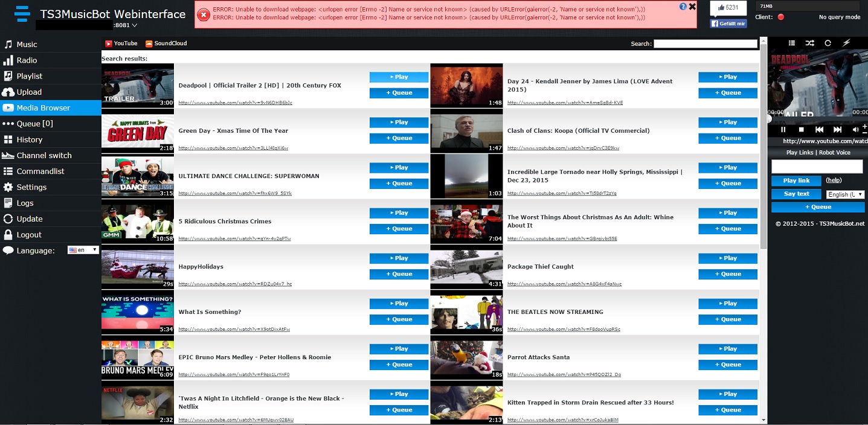Skip to the next track
This screenshot has width=868, height=425.
click(x=838, y=129)
